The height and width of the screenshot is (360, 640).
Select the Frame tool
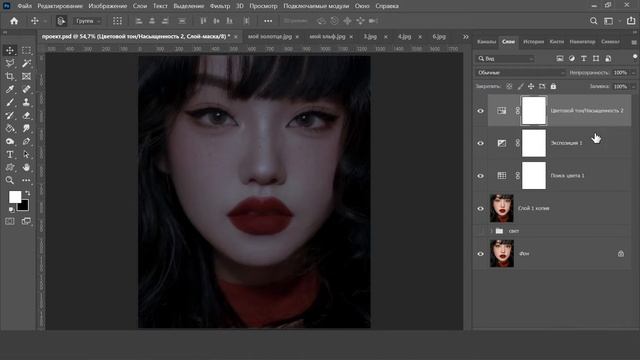(26, 76)
